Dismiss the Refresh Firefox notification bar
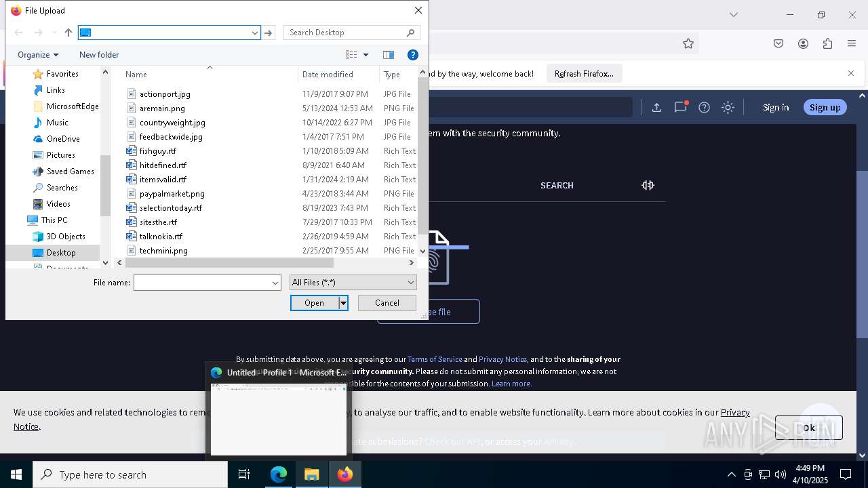 tap(851, 73)
